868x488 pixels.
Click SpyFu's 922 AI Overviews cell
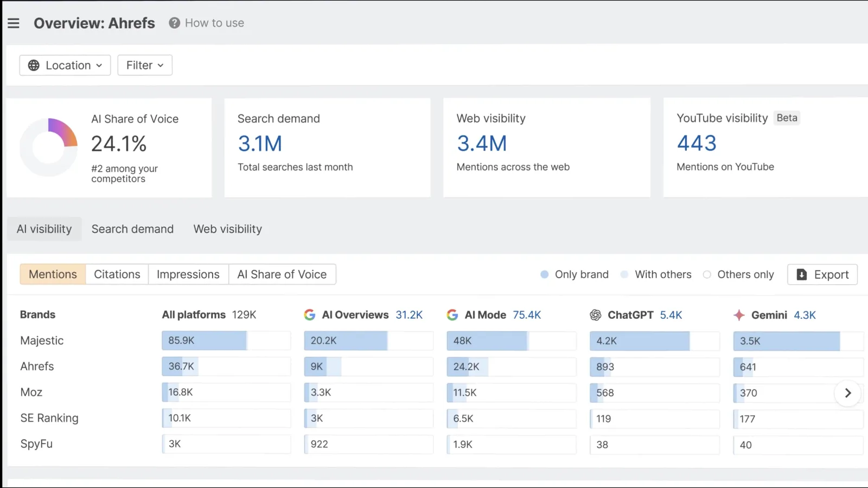pyautogui.click(x=368, y=444)
